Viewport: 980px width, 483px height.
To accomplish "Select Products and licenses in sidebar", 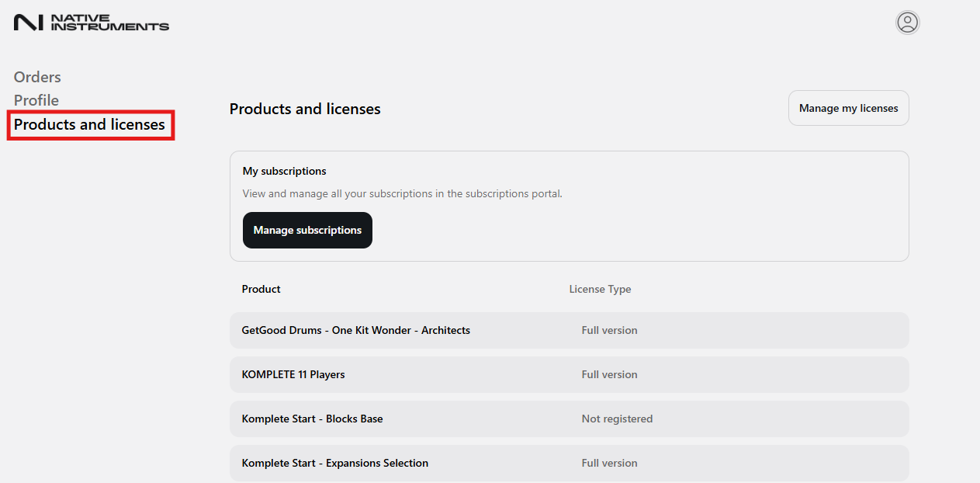I will pos(90,124).
